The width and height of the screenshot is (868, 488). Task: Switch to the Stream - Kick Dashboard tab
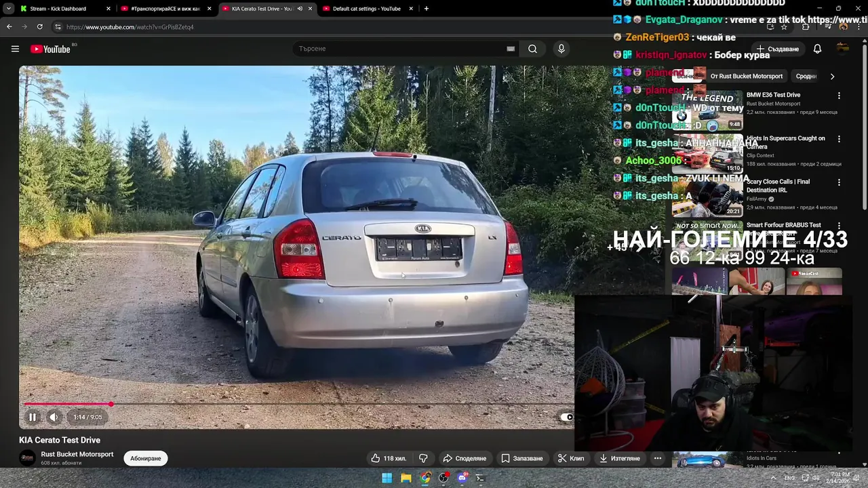tap(65, 9)
